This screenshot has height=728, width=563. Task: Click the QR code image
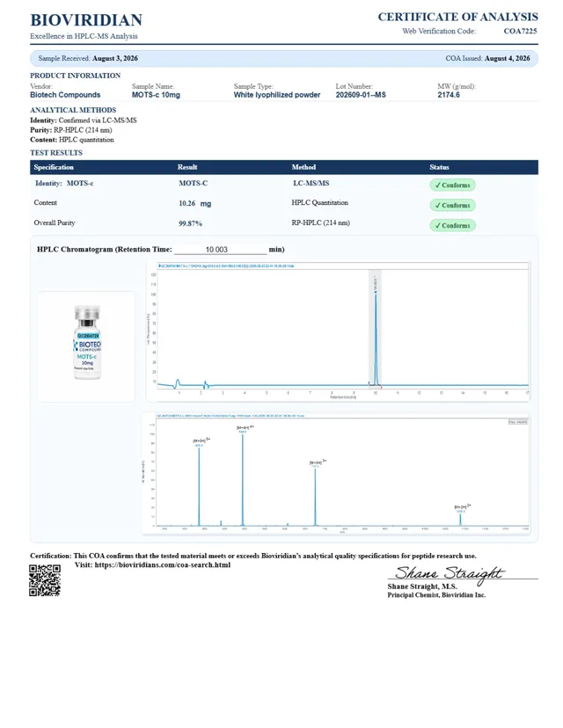(x=45, y=580)
